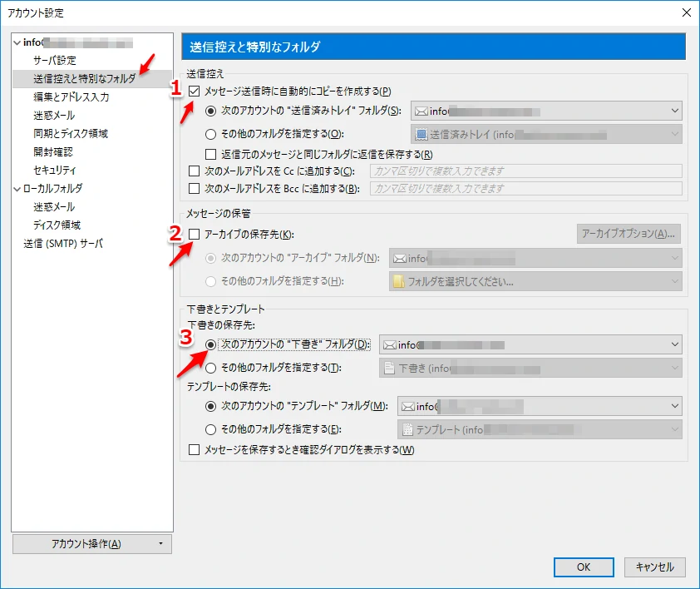Expand the テンプレート folder account dropdown

(x=539, y=407)
